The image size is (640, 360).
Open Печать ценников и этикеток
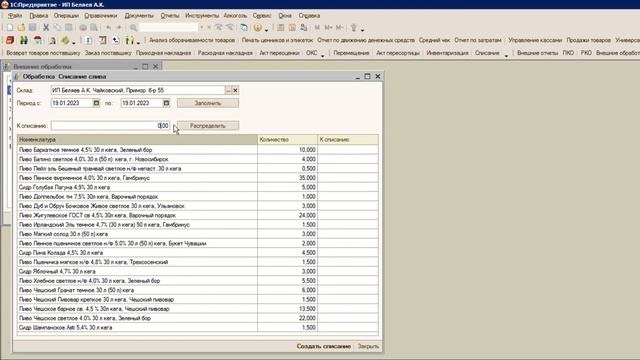coord(277,40)
